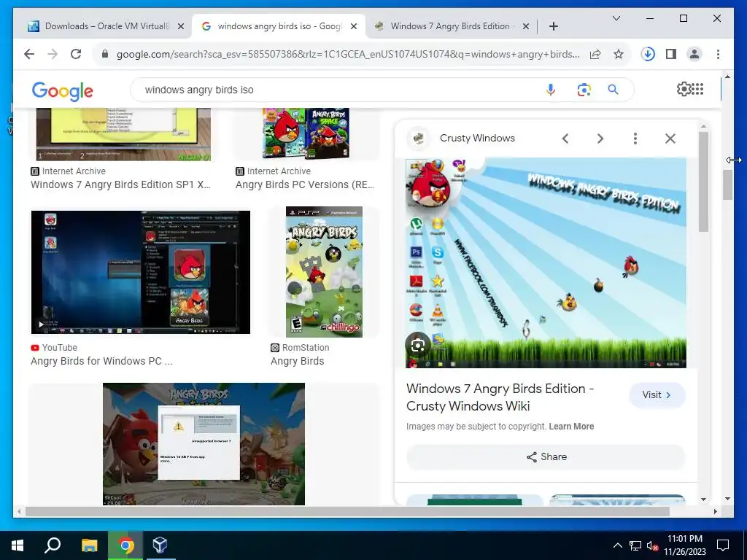Open the tab search chevron
The image size is (747, 560).
coord(616,18)
